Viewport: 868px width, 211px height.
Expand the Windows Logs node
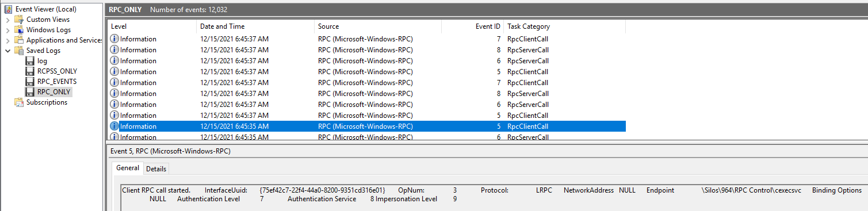click(7, 30)
